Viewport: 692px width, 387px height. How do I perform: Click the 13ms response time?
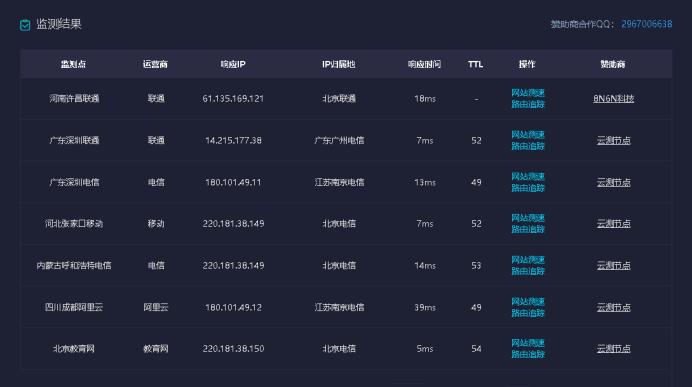[x=425, y=182]
